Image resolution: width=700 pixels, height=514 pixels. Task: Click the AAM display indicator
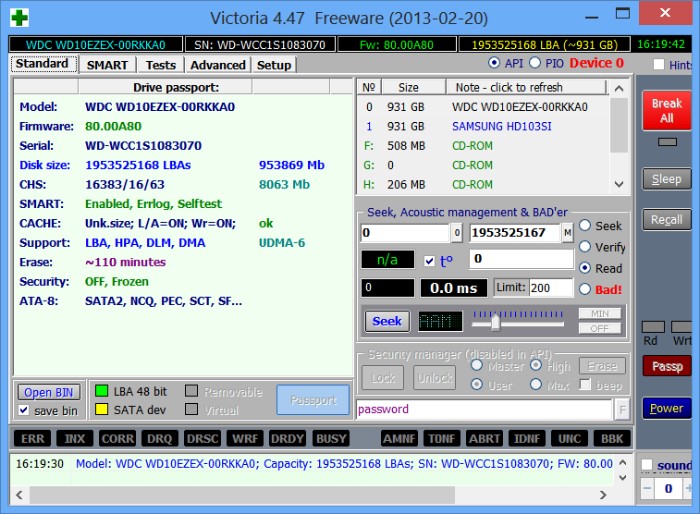tap(440, 321)
